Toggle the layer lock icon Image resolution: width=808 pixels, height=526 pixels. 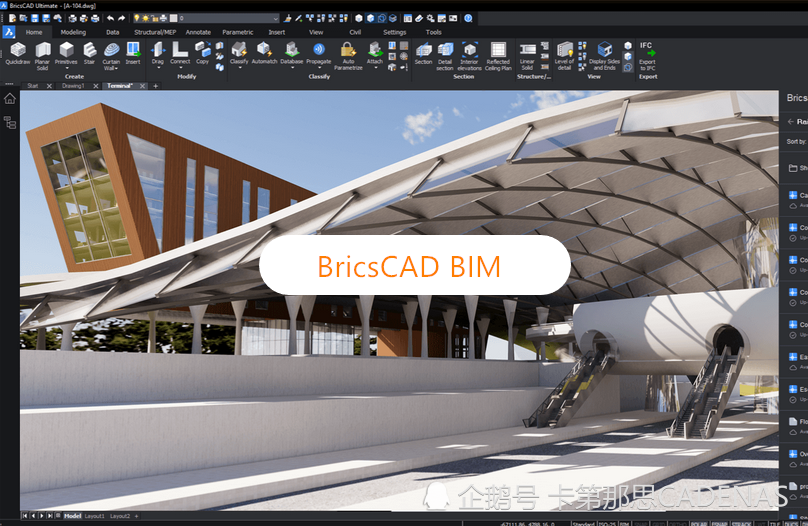(155, 18)
